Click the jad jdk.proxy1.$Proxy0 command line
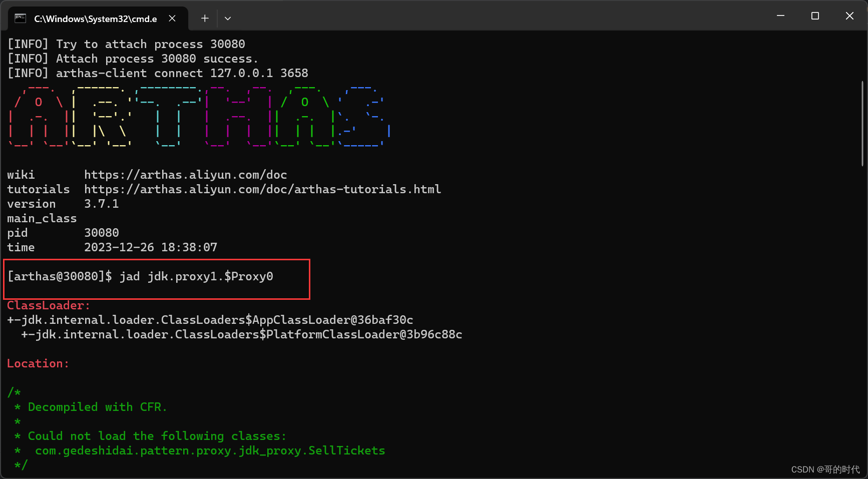This screenshot has width=868, height=479. 196,276
